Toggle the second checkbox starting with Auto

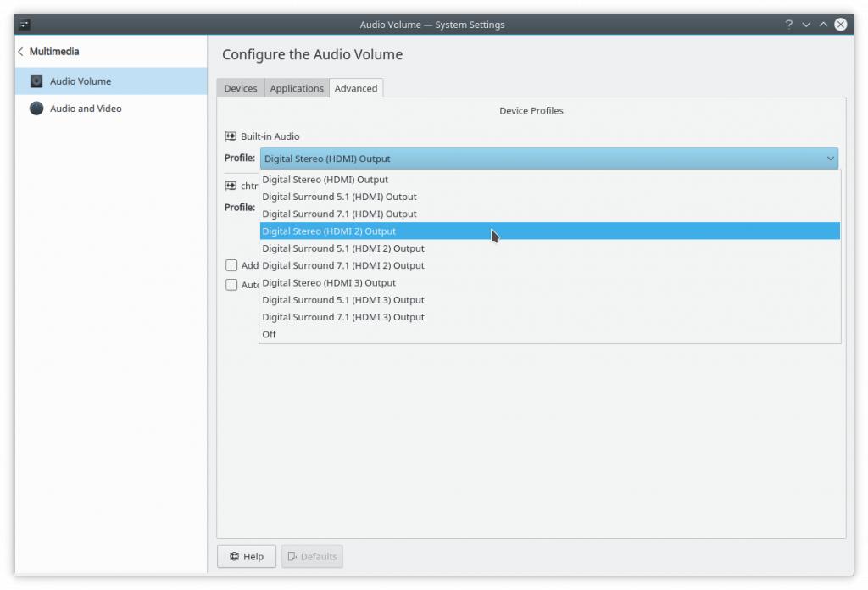click(231, 285)
